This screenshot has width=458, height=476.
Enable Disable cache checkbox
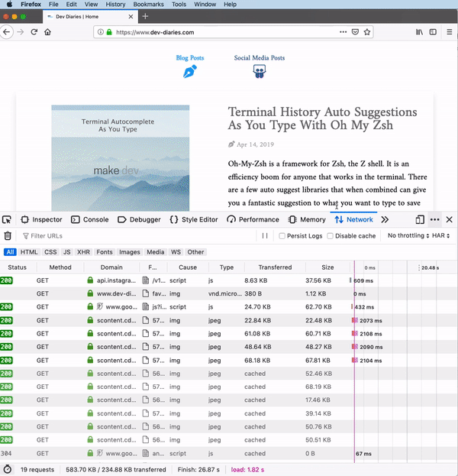(330, 236)
